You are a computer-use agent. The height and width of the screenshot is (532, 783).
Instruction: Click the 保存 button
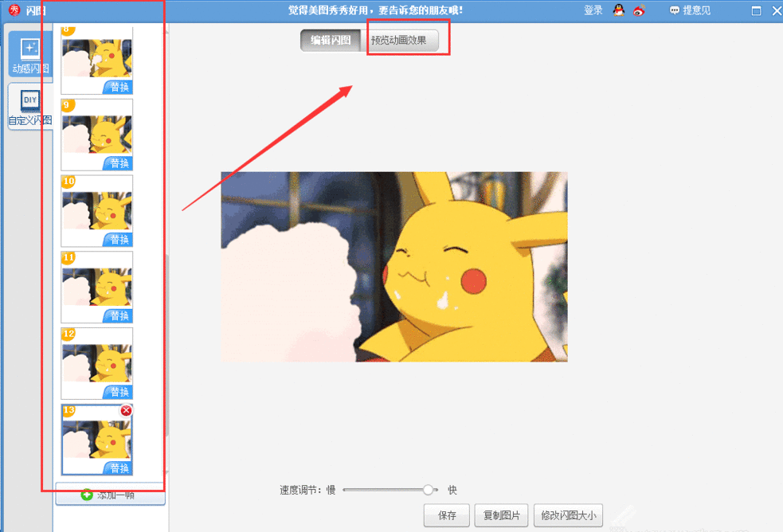446,515
